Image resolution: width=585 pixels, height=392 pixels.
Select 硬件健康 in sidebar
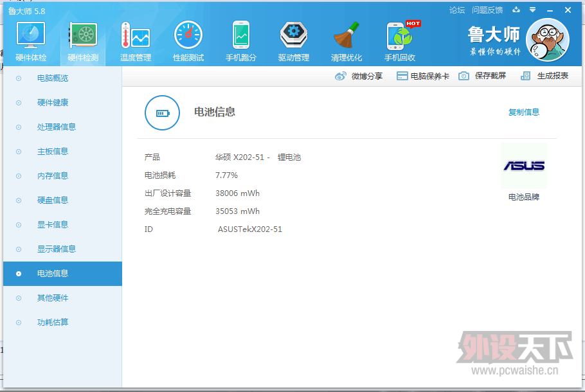coord(63,103)
